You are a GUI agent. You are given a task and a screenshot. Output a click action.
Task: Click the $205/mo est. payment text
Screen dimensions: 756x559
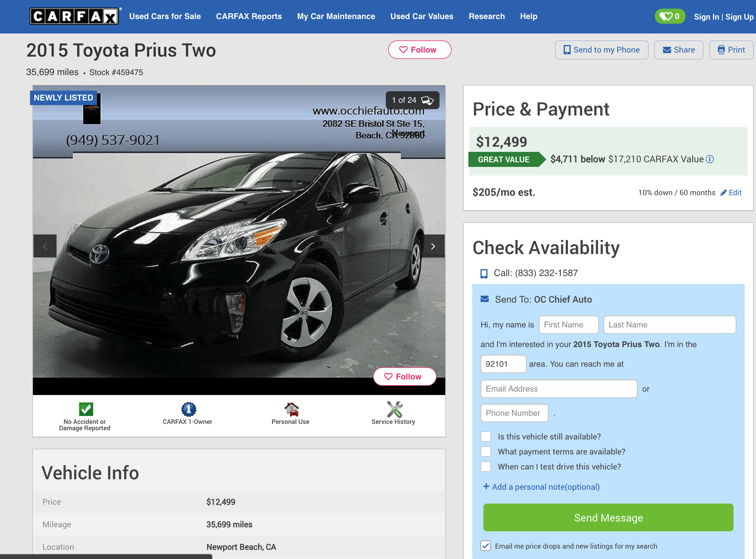pos(504,192)
